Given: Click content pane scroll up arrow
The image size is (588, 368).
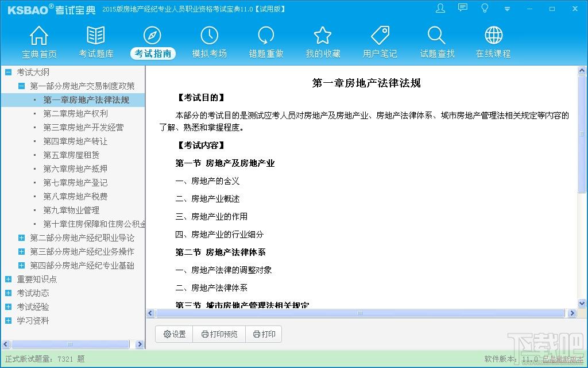Looking at the screenshot, I should (582, 70).
